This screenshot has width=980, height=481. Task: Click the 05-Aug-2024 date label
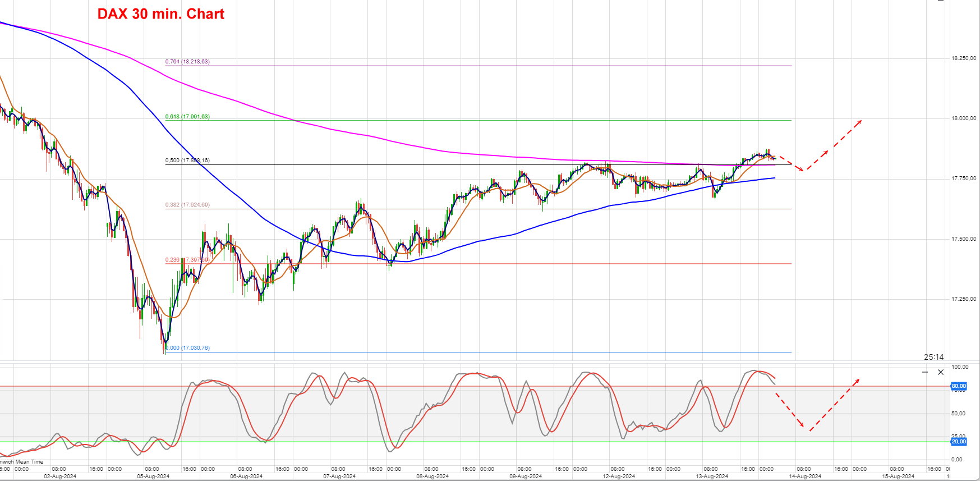(x=153, y=477)
